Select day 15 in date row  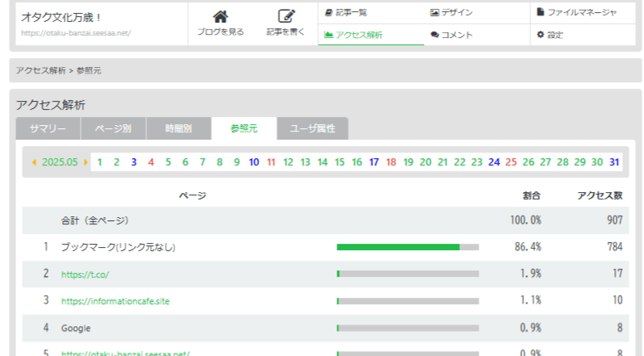coord(340,162)
